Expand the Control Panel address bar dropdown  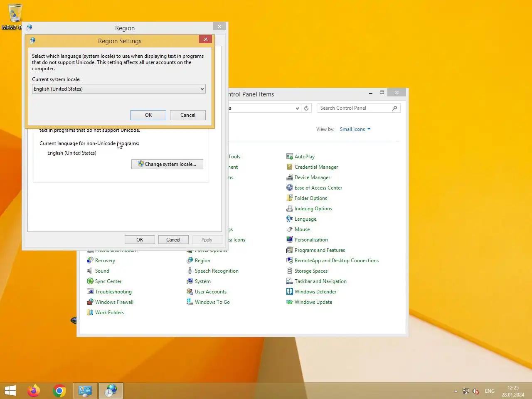click(x=297, y=108)
